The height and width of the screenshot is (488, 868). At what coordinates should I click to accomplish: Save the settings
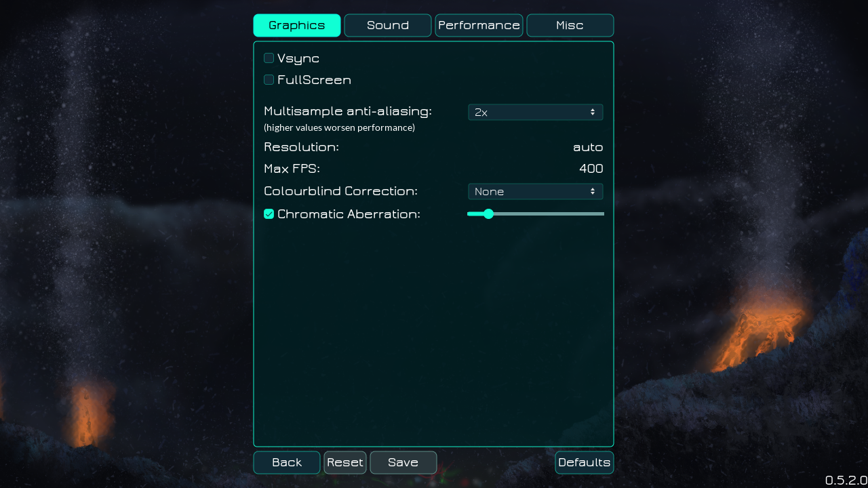click(x=403, y=462)
